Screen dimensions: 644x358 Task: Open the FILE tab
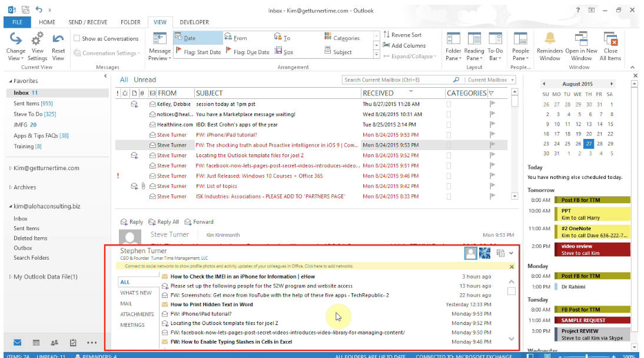pyautogui.click(x=17, y=22)
